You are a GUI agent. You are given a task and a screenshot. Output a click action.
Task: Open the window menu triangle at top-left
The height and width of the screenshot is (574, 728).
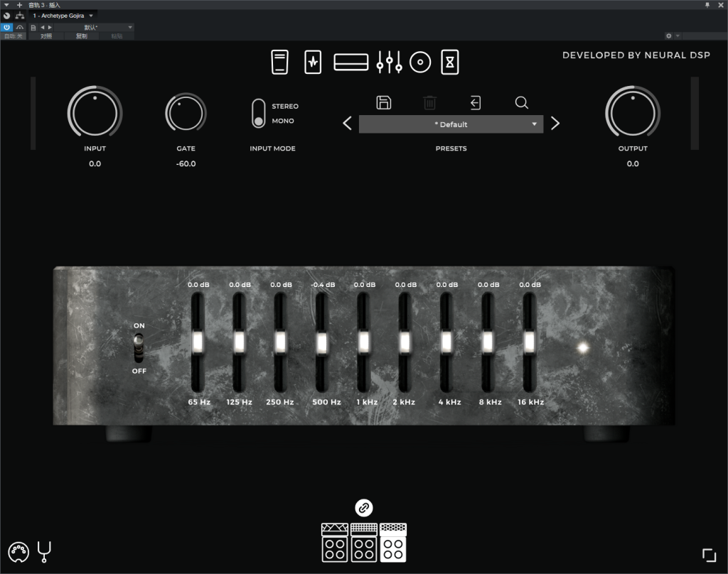click(6, 5)
